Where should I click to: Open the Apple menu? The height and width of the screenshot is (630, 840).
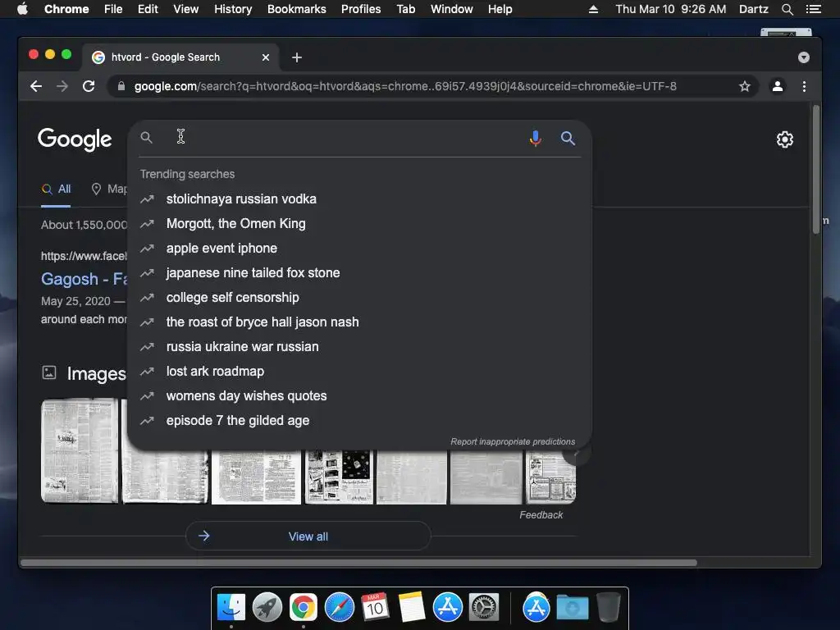coord(22,8)
